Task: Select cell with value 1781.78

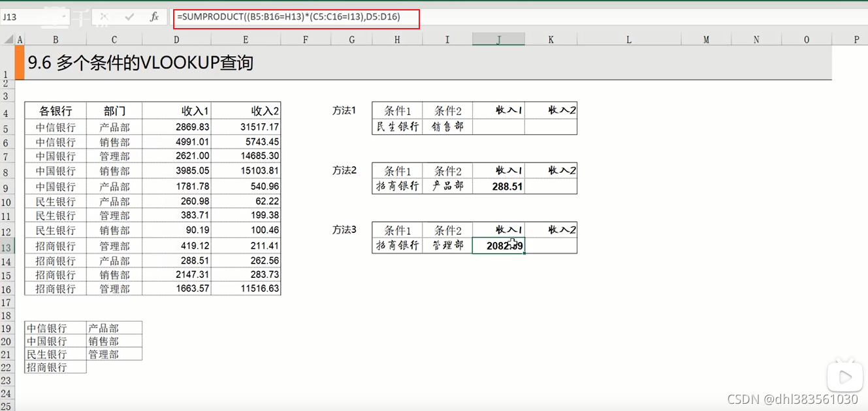Action: tap(176, 187)
